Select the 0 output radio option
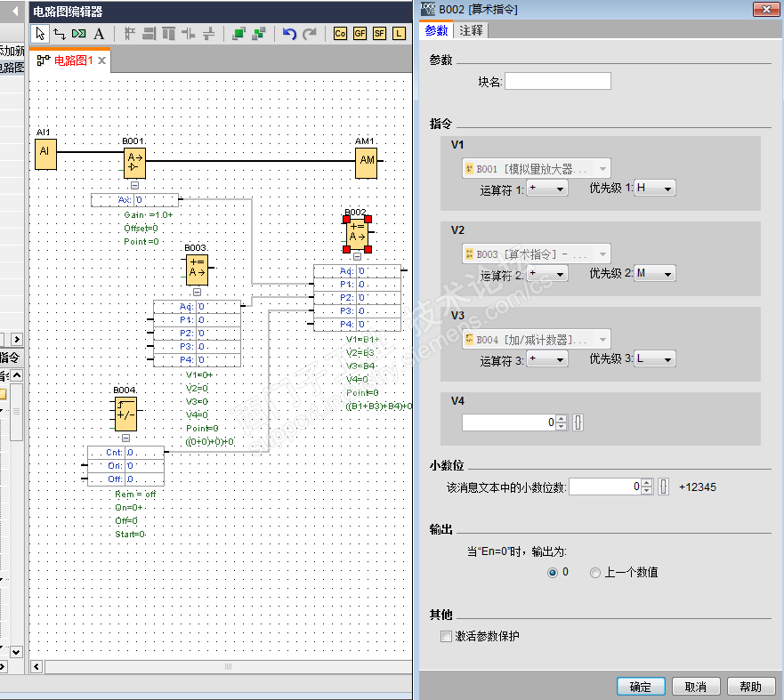The height and width of the screenshot is (700, 784). [553, 573]
